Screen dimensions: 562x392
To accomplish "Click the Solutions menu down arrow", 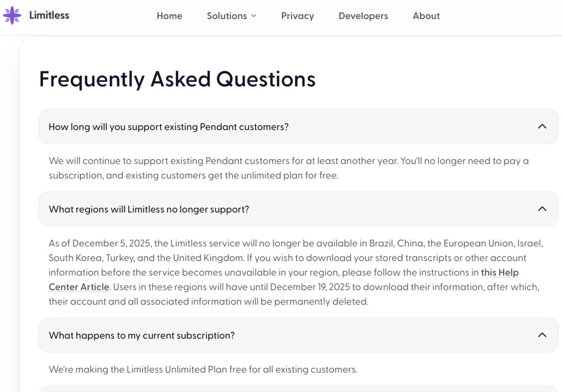I will click(x=254, y=16).
